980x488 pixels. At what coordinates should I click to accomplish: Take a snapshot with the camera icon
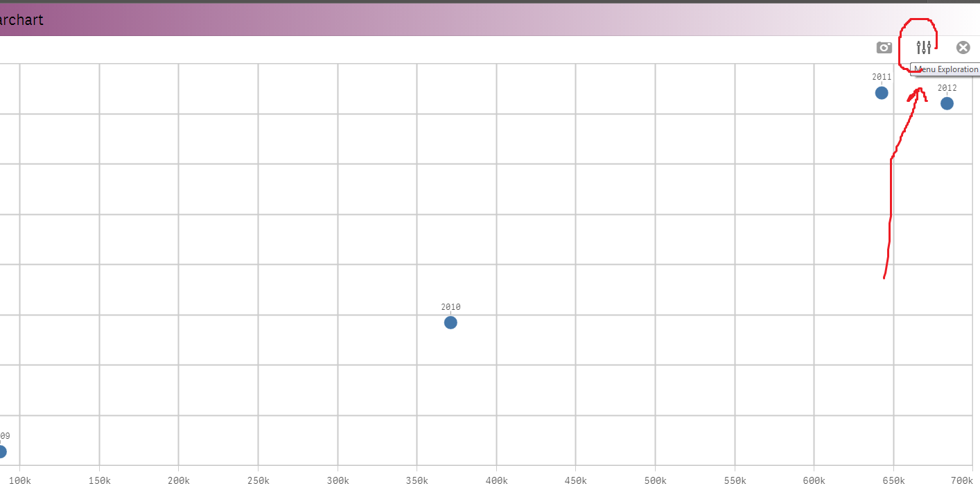(x=884, y=47)
